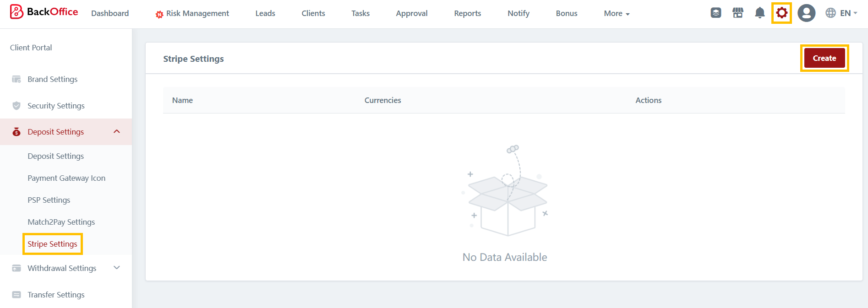Collapse the Deposit Settings section chevron

coord(117,132)
